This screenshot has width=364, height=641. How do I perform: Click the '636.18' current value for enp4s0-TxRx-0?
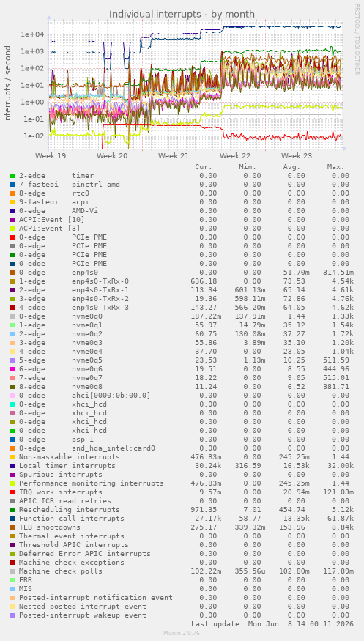(204, 281)
